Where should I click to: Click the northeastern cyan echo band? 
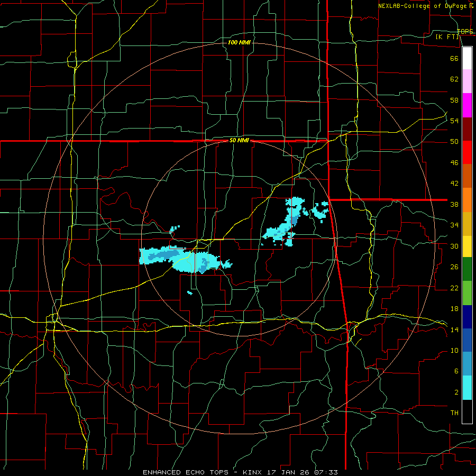click(284, 222)
